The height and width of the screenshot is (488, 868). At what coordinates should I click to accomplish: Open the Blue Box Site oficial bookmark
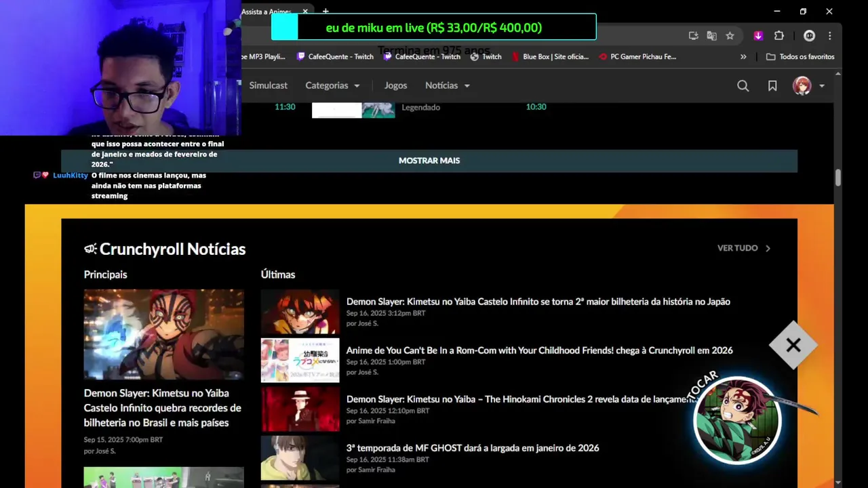(550, 57)
